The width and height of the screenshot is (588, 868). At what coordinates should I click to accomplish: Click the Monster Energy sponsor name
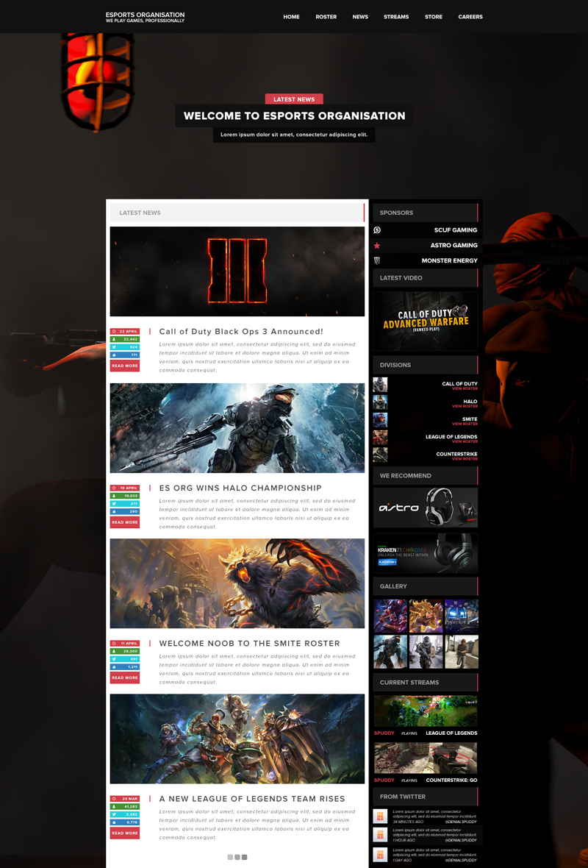tap(450, 260)
